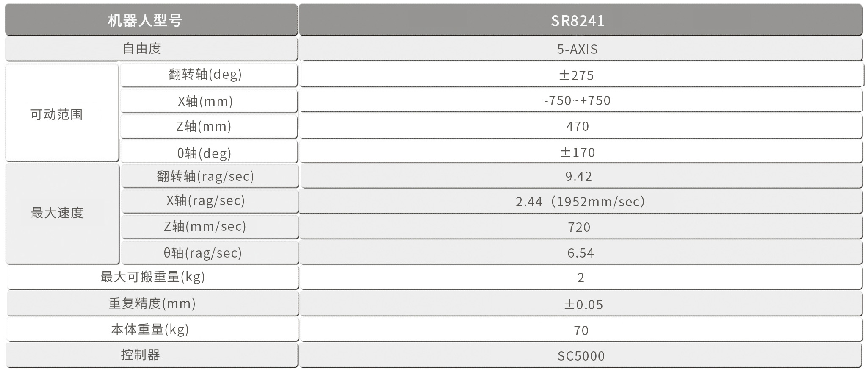Select the 2.44 (1952mm/sec) value cell
This screenshot has height=372, width=868.
coord(580,202)
